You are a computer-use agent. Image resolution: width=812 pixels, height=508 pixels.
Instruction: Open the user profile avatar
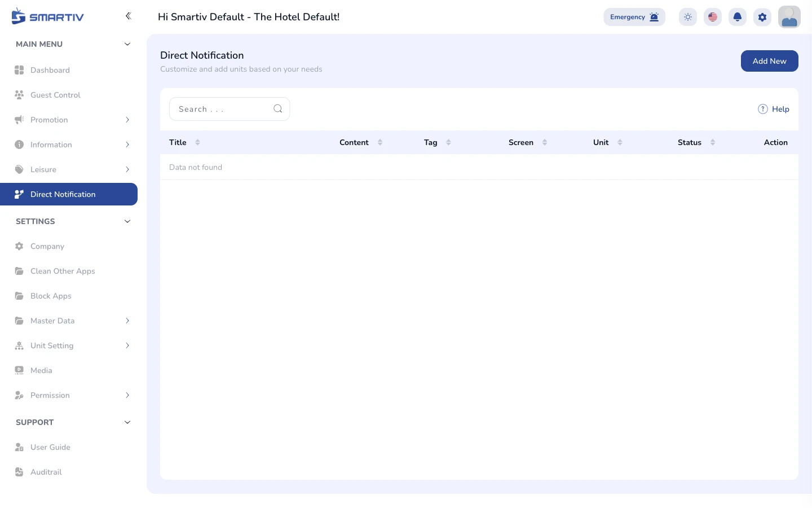click(x=789, y=17)
